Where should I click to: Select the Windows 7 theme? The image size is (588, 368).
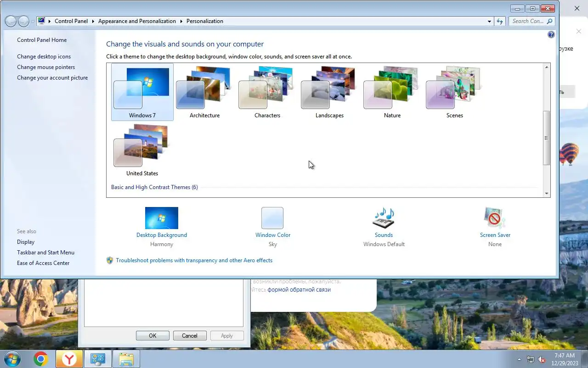tap(142, 92)
